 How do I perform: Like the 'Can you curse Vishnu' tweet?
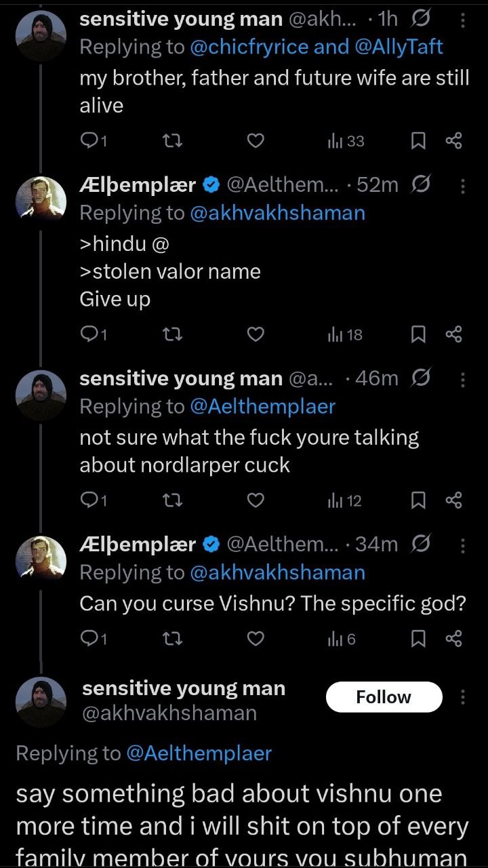tap(255, 639)
